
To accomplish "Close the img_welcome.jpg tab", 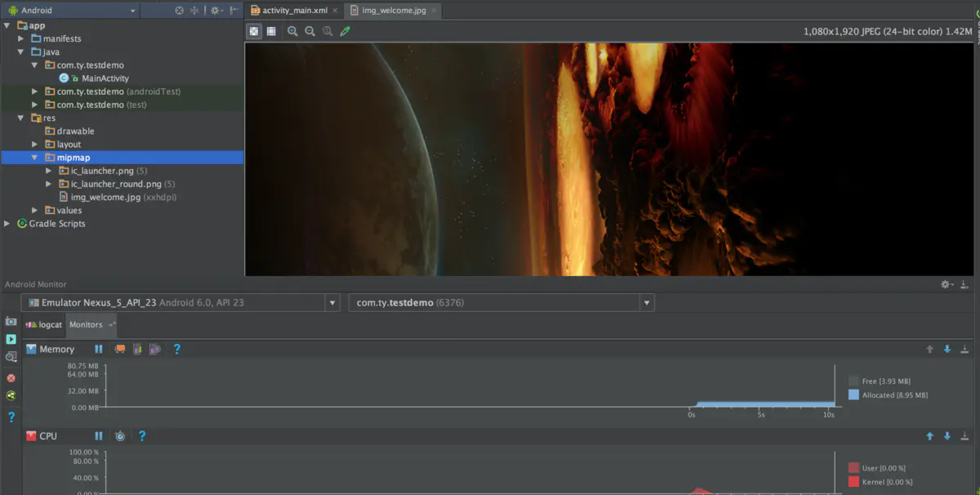I will click(434, 11).
